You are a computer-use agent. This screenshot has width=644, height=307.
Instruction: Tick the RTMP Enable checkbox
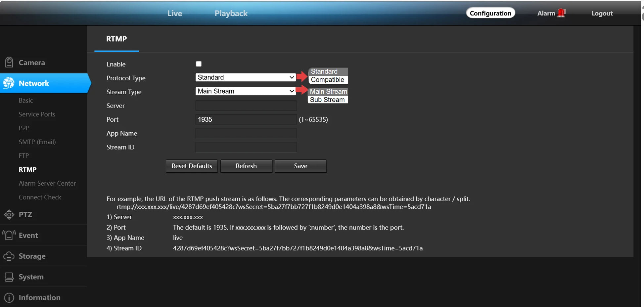coord(199,64)
